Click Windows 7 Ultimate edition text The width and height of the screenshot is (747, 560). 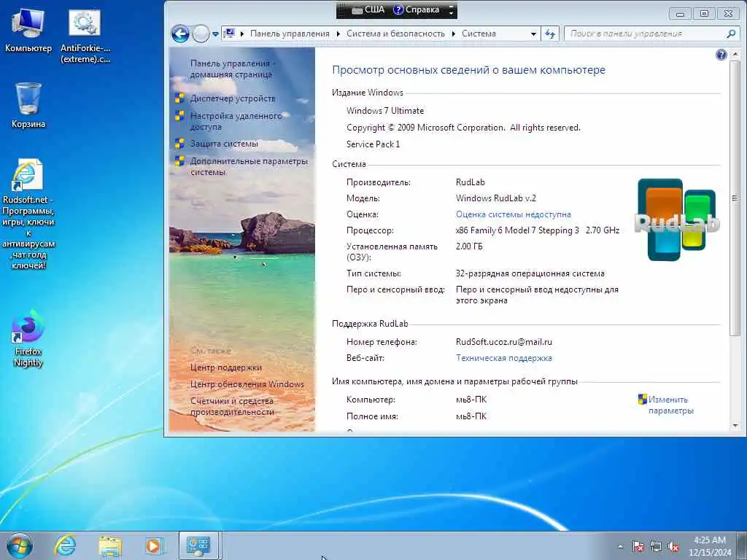click(x=385, y=111)
